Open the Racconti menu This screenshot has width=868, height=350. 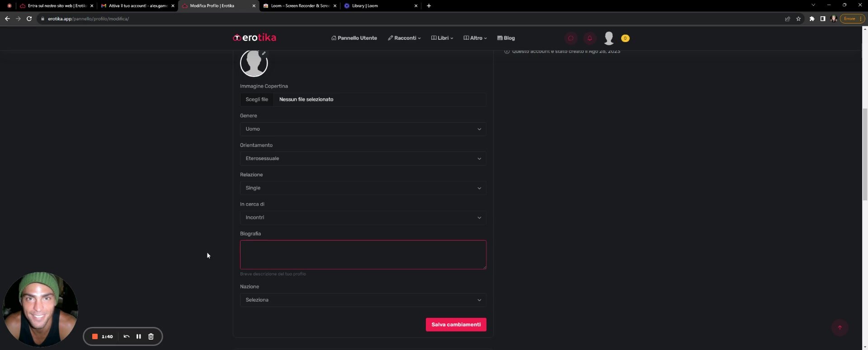pyautogui.click(x=404, y=38)
